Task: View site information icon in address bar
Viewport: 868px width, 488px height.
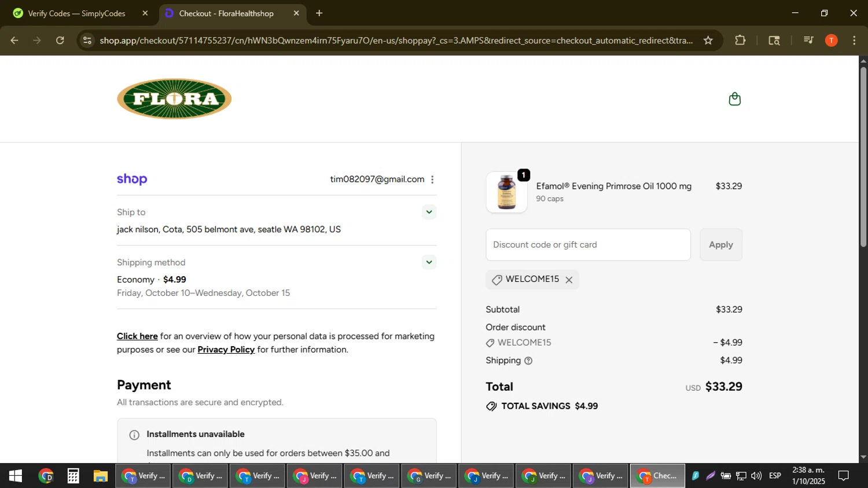Action: (87, 41)
